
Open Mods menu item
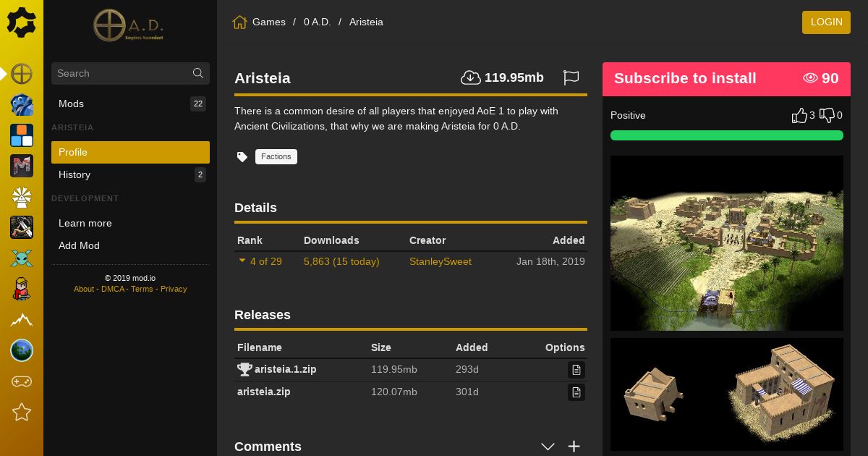pos(130,104)
